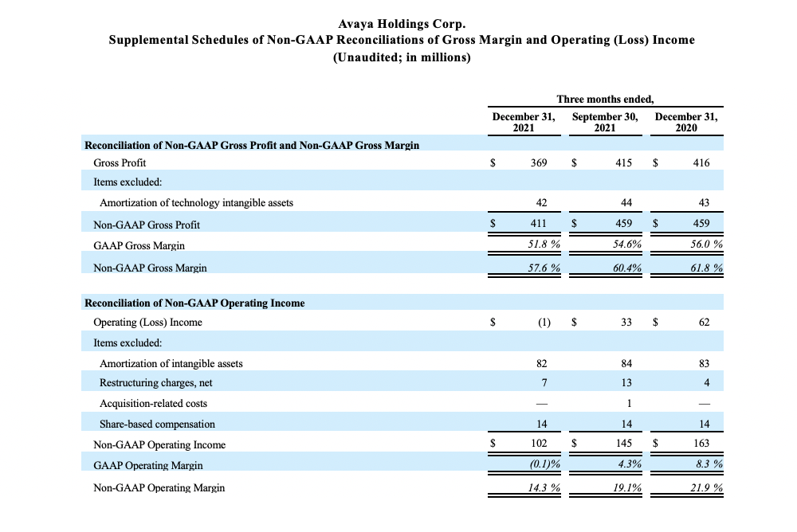Select Non-GAAP Gross Margin value 60.4%
The height and width of the screenshot is (532, 797).
pyautogui.click(x=626, y=268)
